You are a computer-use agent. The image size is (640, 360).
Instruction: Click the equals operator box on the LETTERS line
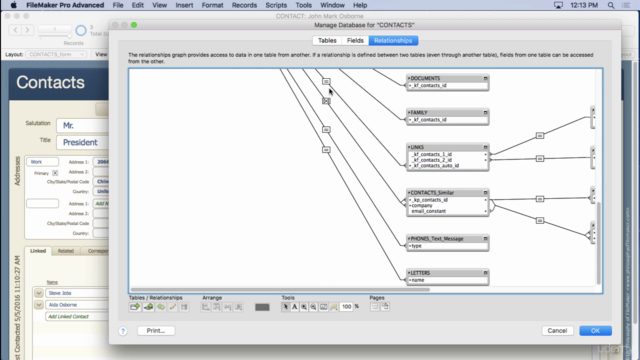[326, 150]
